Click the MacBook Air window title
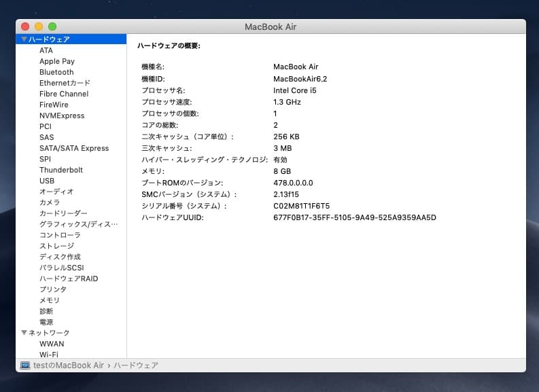 coord(271,26)
